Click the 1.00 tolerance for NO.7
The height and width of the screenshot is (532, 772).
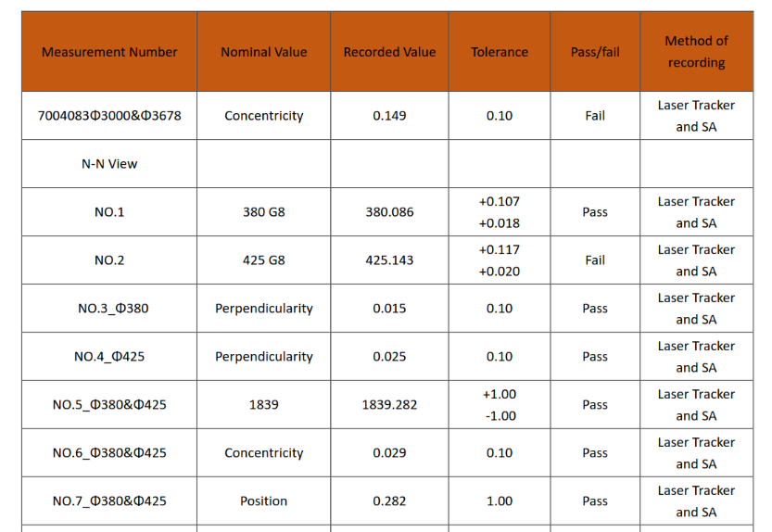(500, 501)
